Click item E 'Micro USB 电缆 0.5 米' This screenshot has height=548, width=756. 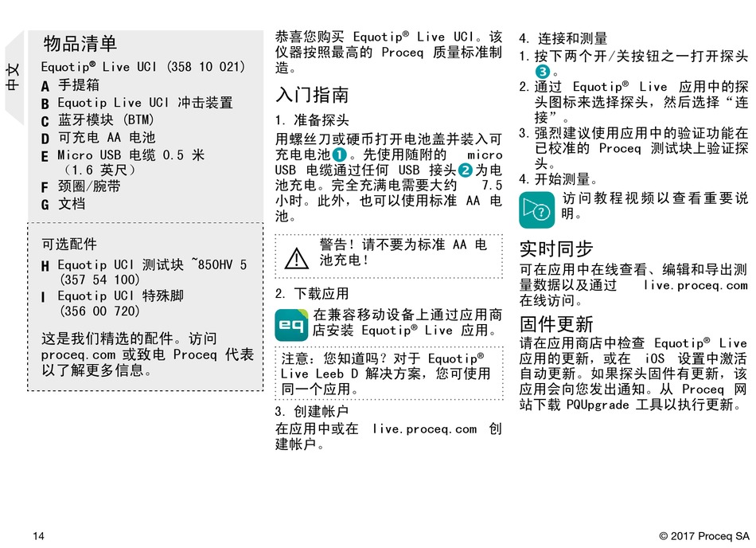point(123,155)
